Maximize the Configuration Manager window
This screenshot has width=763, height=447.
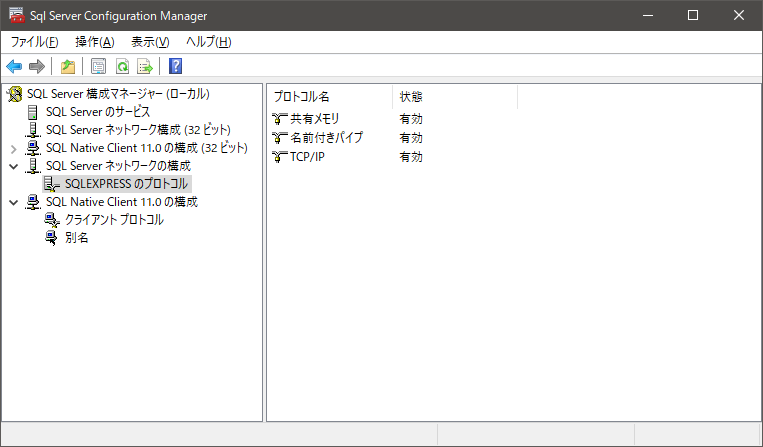(x=693, y=16)
